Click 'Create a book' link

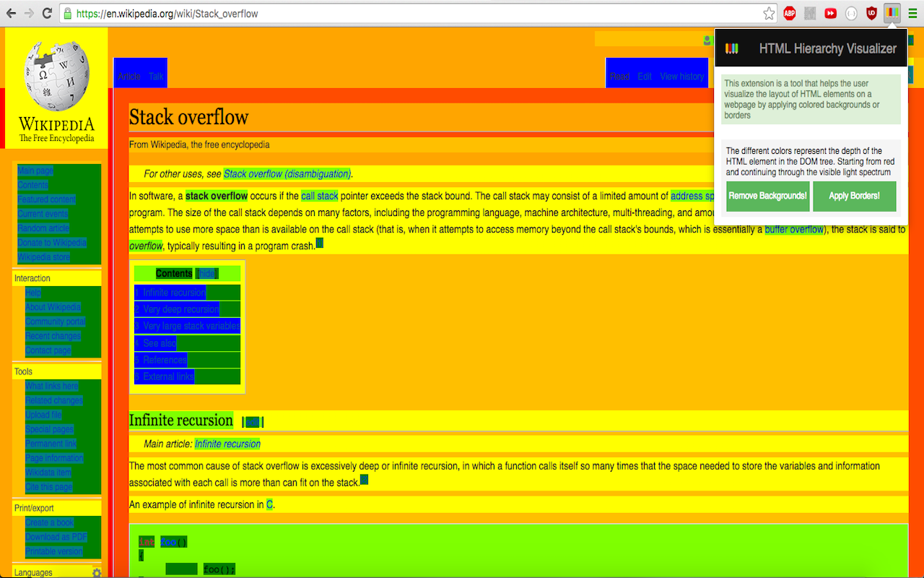(49, 522)
